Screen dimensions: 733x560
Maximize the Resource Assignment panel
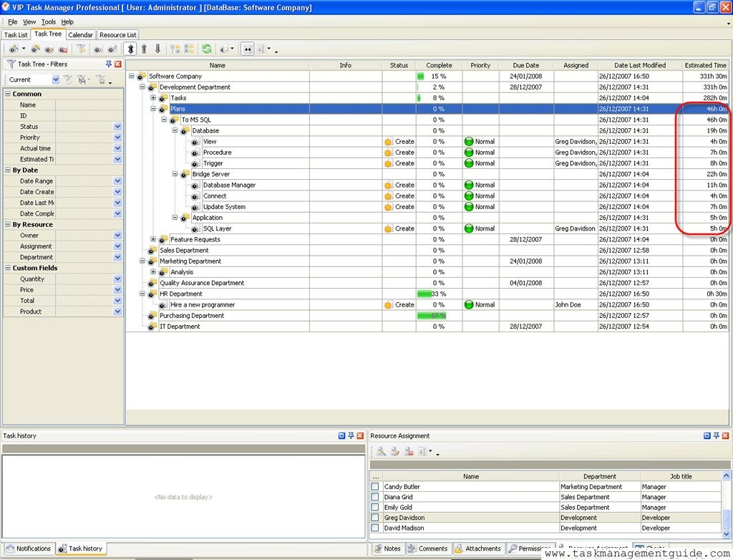point(707,435)
